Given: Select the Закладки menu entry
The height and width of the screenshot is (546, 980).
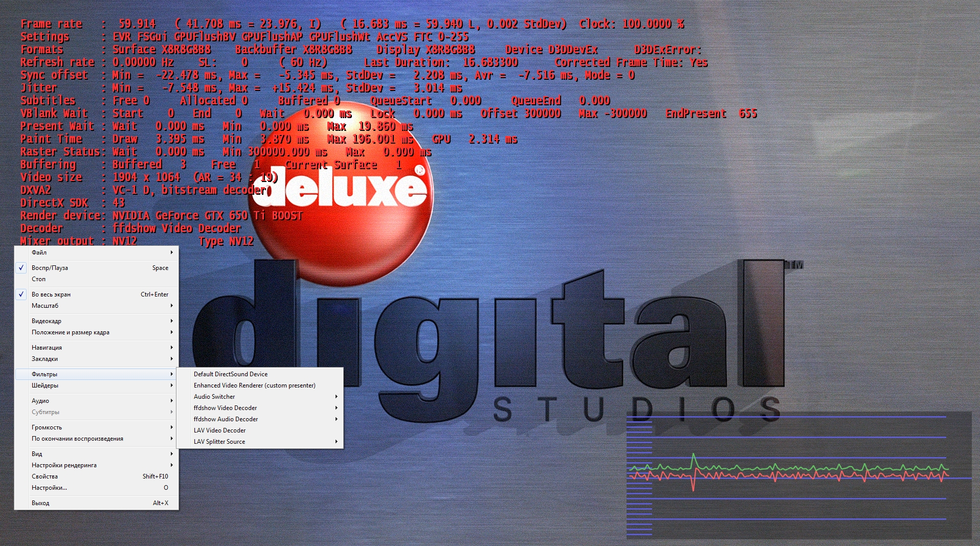Looking at the screenshot, I should click(45, 359).
